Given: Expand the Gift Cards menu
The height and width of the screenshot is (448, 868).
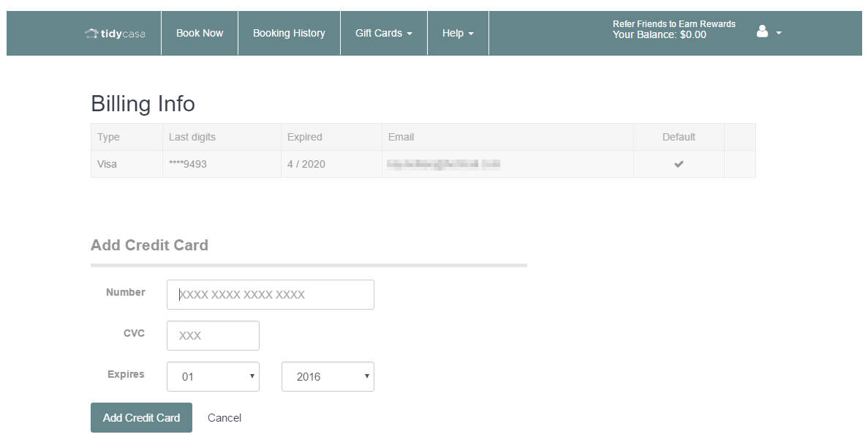Looking at the screenshot, I should (384, 33).
